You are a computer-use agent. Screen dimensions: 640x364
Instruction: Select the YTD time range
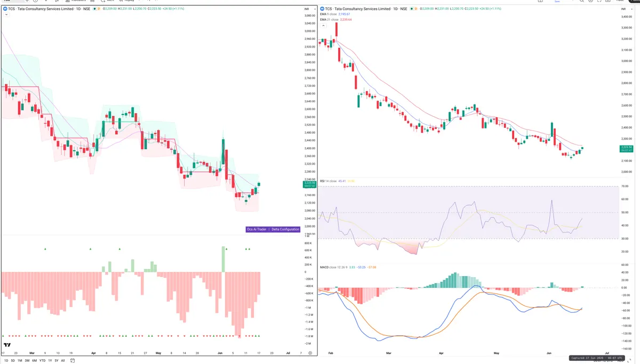(x=43, y=360)
